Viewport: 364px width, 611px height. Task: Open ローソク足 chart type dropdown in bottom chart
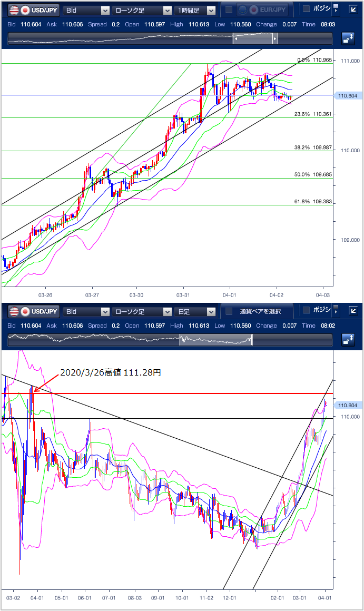tap(142, 311)
